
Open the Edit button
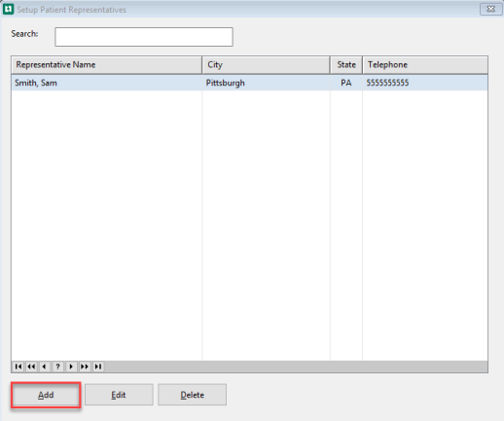(119, 395)
